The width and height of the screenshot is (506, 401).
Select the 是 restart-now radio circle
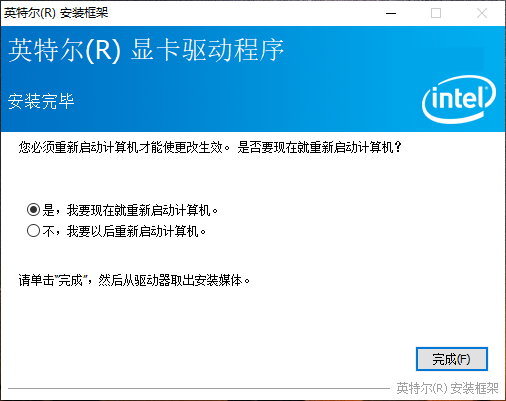point(33,210)
